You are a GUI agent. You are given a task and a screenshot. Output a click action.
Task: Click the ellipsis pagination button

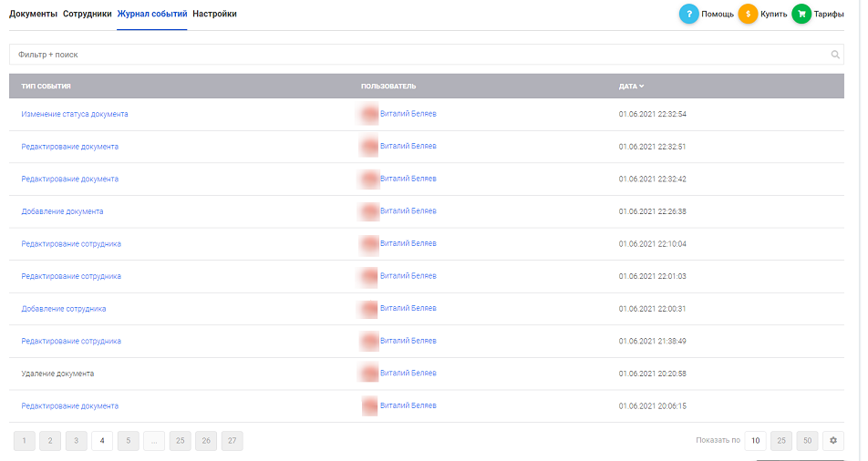tap(154, 441)
